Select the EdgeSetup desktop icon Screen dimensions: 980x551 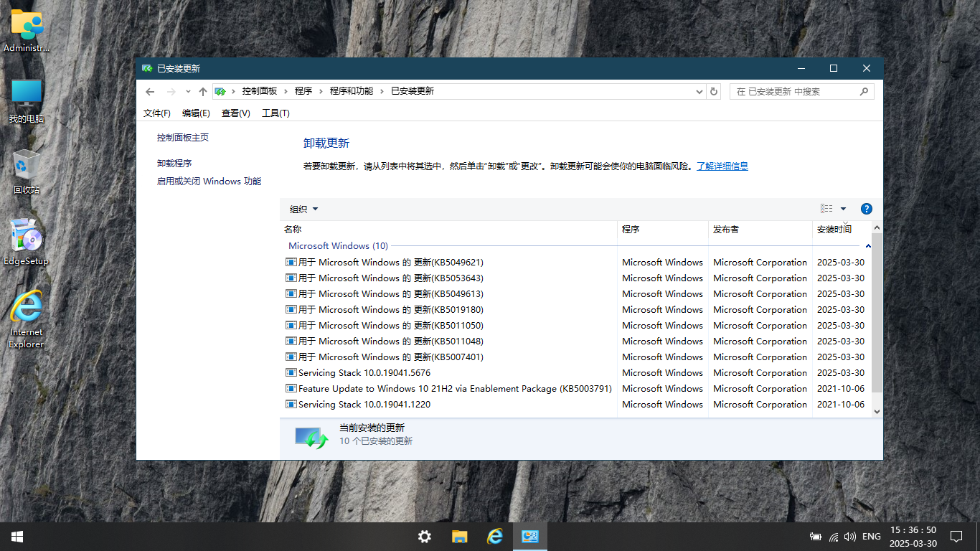[27, 242]
